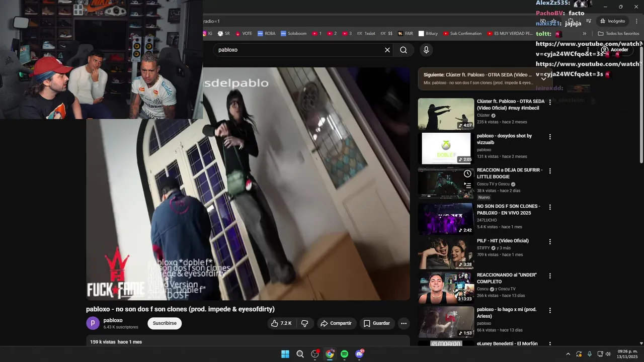This screenshot has width=644, height=362.
Task: Subscribe with the Suscribirse button
Action: 165,323
